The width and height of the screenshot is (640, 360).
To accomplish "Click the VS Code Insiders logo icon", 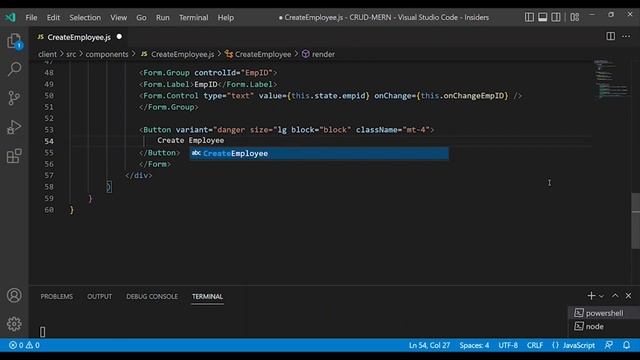I will coord(10,17).
